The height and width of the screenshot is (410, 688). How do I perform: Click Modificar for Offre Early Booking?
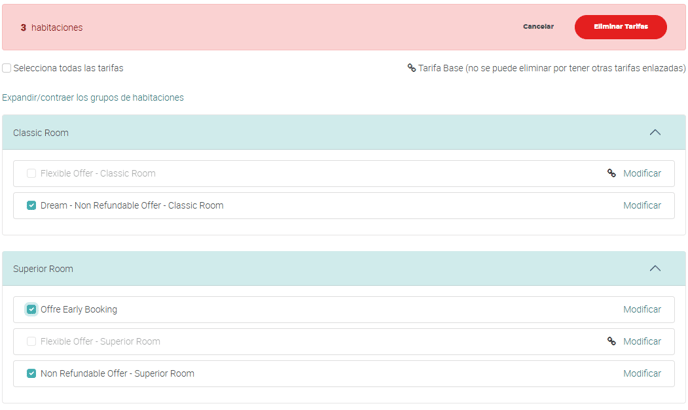pyautogui.click(x=642, y=309)
